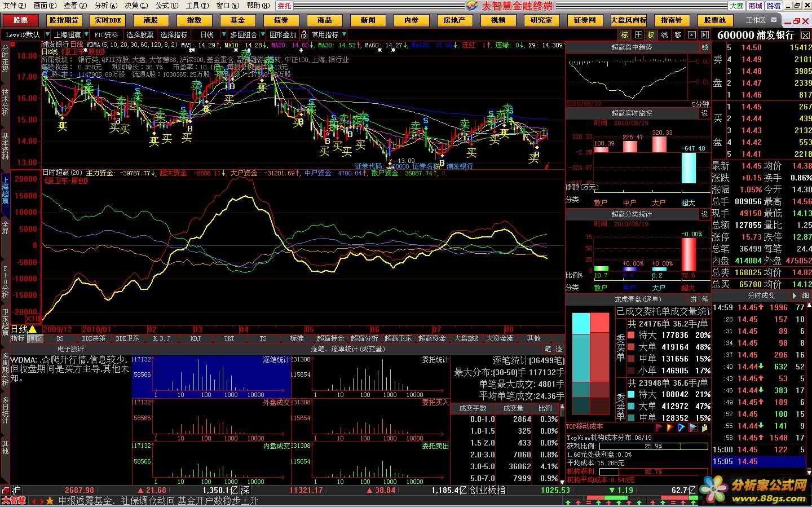Click the orange flame cost distribution icon
Image resolution: width=812 pixels, height=507 pixels.
click(x=670, y=427)
